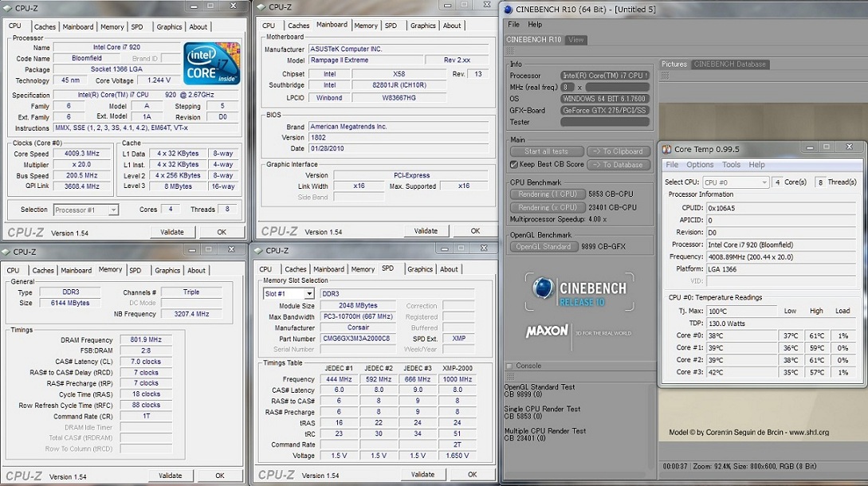The image size is (868, 486).
Task: Run the OpenGL Standard benchmark button
Action: point(543,247)
